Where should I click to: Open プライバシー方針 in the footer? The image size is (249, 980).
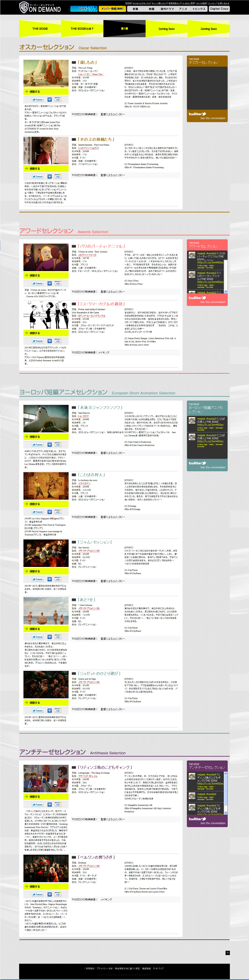click(x=104, y=968)
